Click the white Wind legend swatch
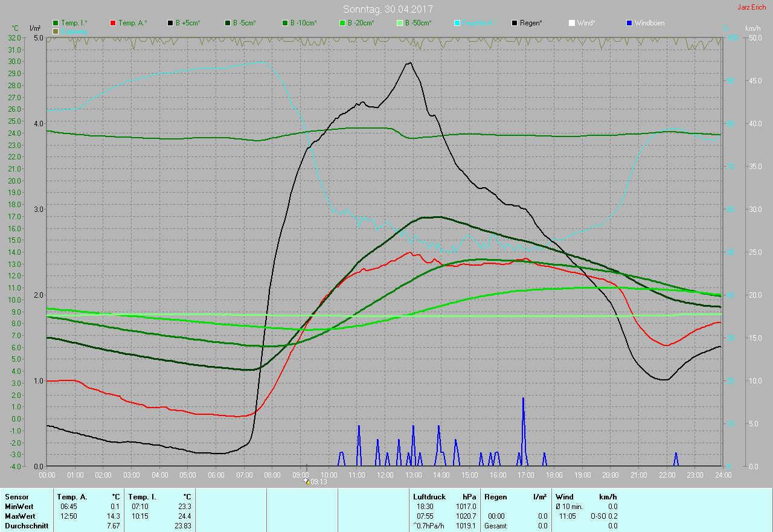Screen dimensions: 773x532 tap(572, 23)
